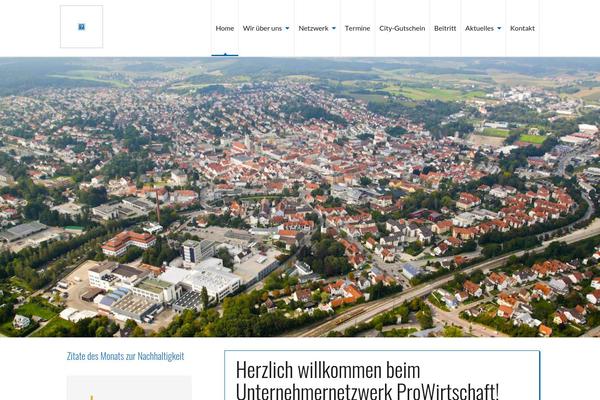
Task: Expand the Netzwerk dropdown arrow
Action: pos(334,28)
